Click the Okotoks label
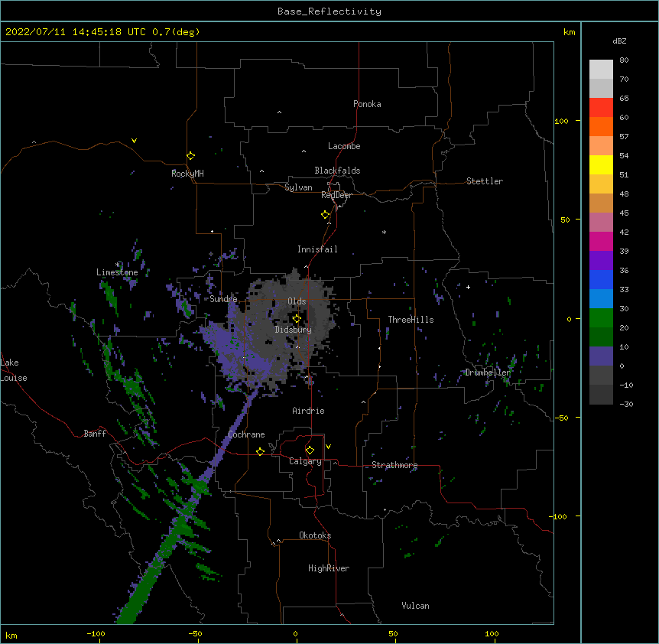 click(x=315, y=535)
